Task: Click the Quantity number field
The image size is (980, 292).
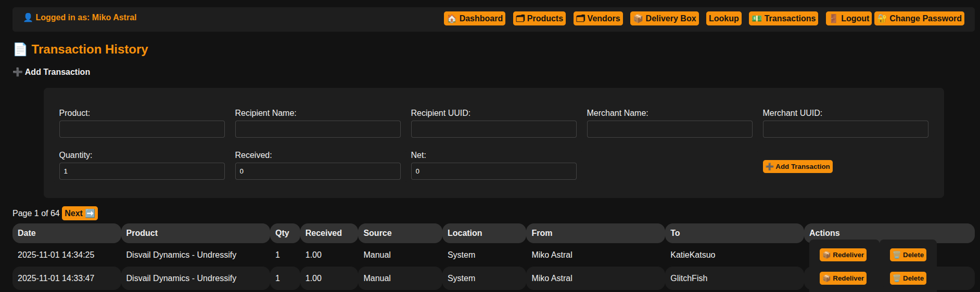Action: pos(142,171)
